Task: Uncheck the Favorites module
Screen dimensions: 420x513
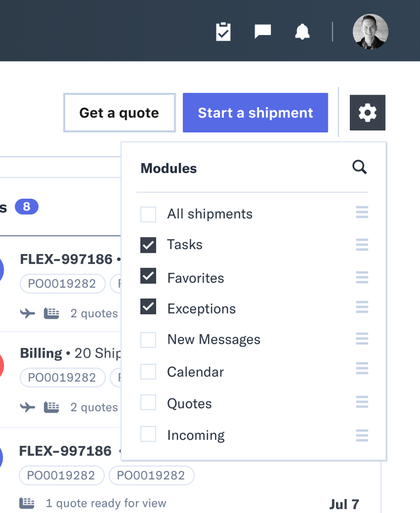Action: pos(148,276)
